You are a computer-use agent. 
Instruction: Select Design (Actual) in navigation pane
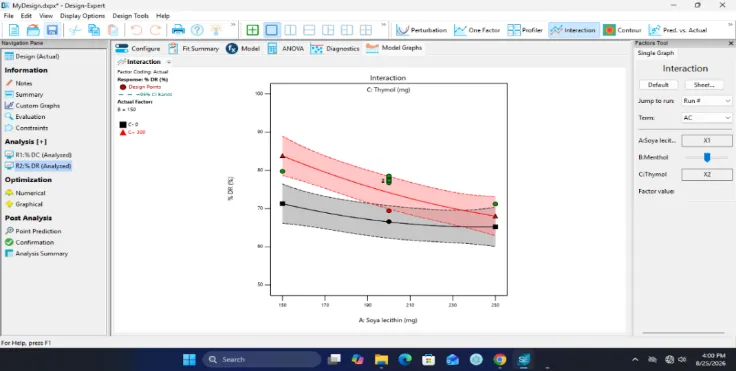click(x=32, y=56)
